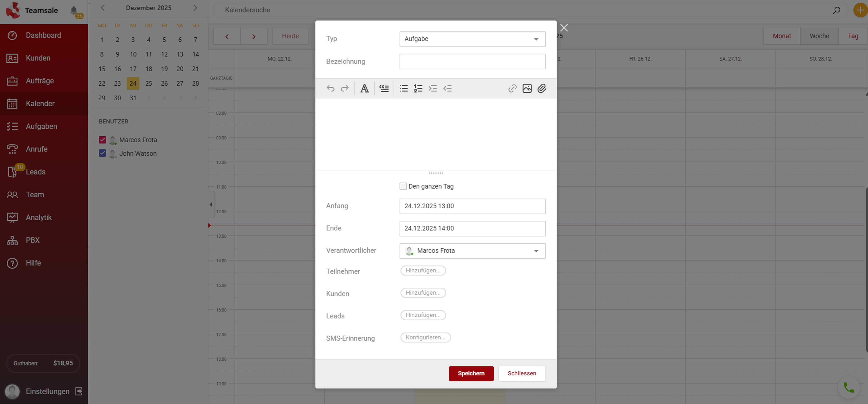
Task: Click the undo icon in the text editor
Action: 330,88
